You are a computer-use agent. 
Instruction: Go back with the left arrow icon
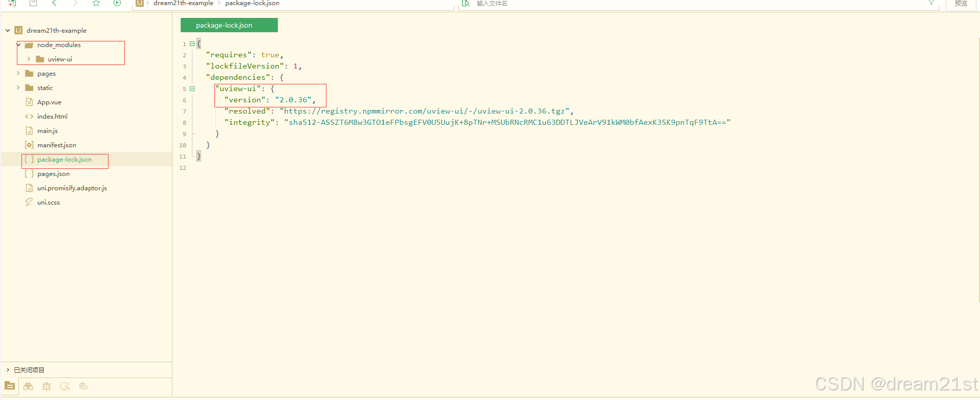pos(54,3)
